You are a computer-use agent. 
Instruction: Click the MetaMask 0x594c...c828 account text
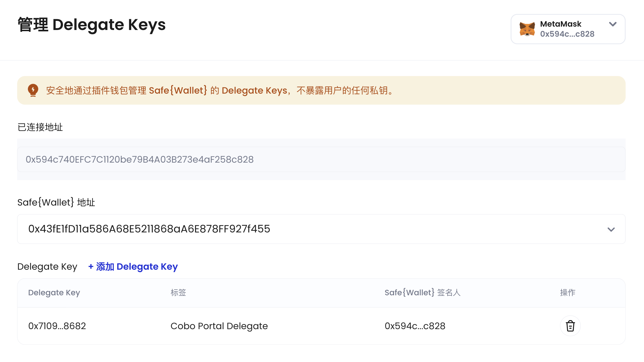click(567, 34)
